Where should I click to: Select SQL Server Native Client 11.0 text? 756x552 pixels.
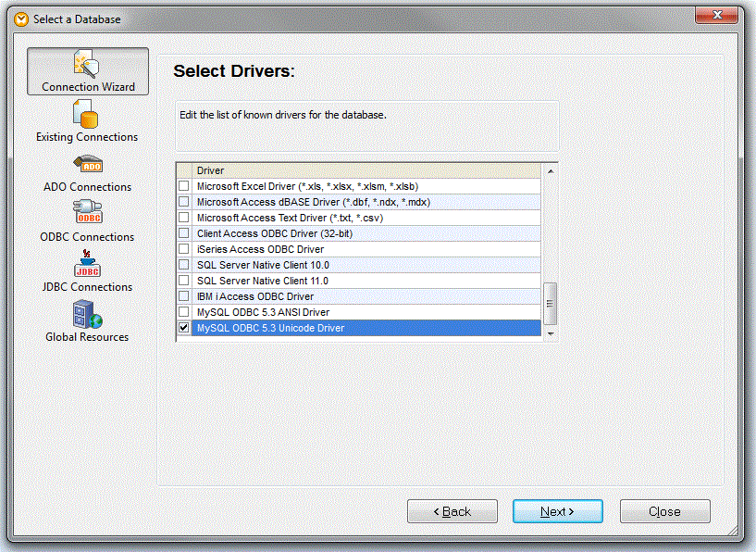click(262, 281)
